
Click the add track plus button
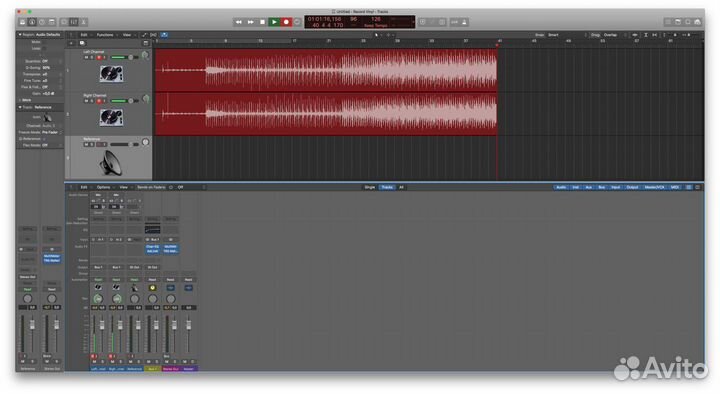point(71,43)
